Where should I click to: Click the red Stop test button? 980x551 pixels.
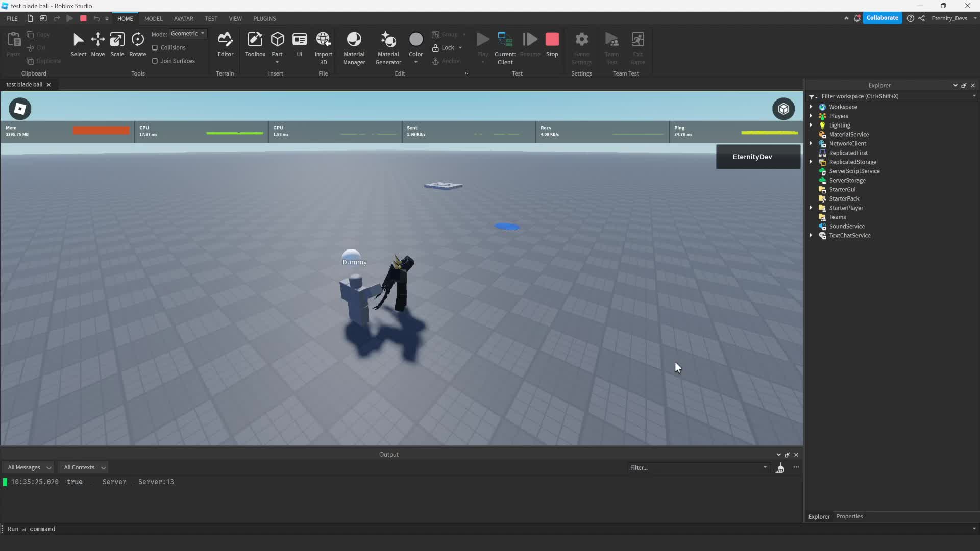point(552,44)
